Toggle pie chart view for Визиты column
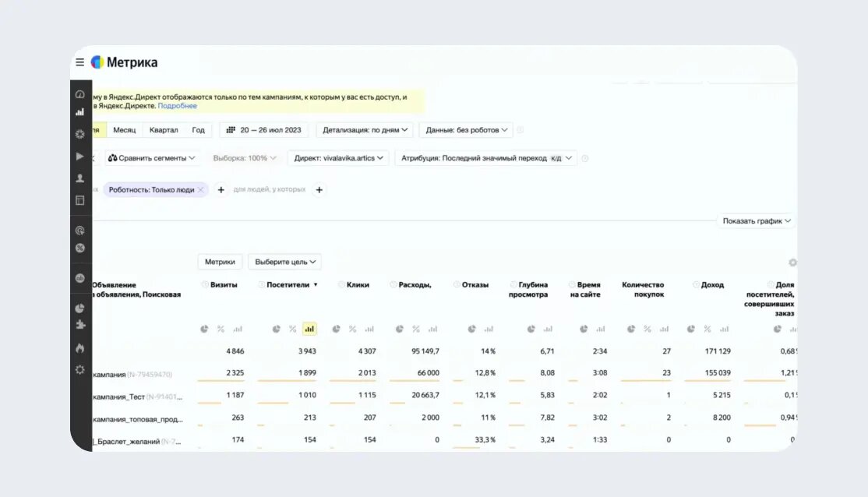This screenshot has height=497, width=868. pyautogui.click(x=204, y=329)
